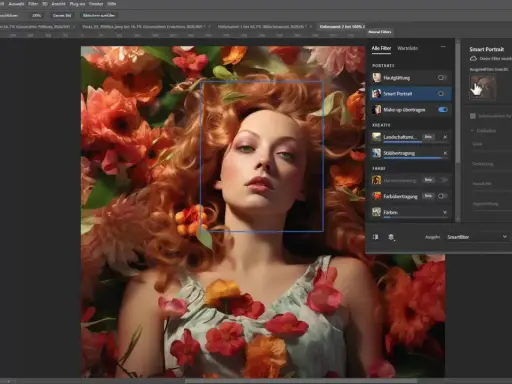Image resolution: width=512 pixels, height=384 pixels.
Task: Click the Färben filter label
Action: [x=390, y=212]
